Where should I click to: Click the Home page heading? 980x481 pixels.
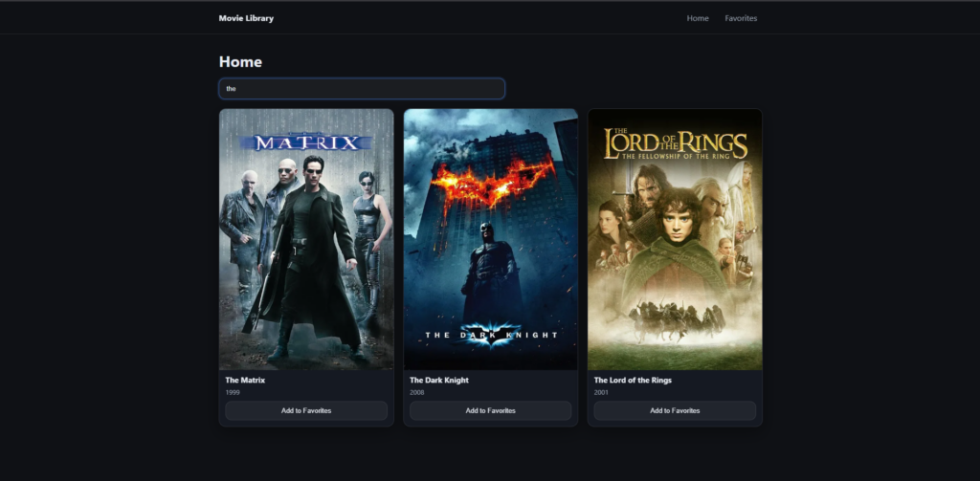click(240, 62)
